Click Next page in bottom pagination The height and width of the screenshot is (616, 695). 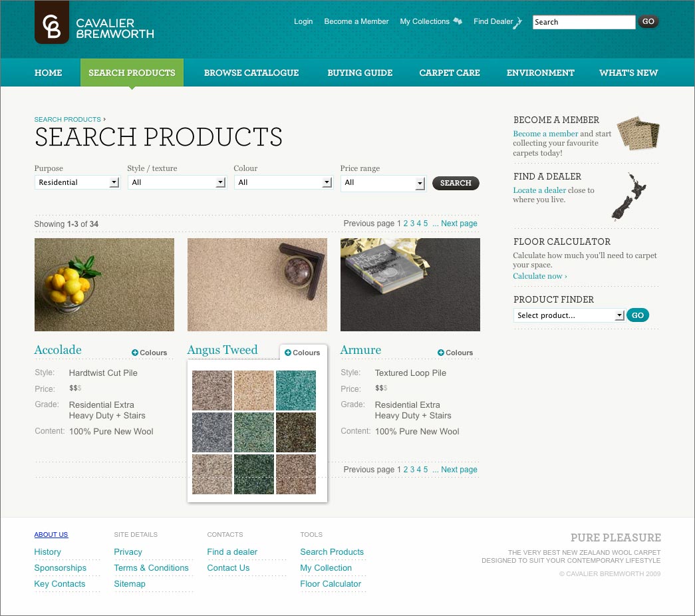tap(459, 470)
